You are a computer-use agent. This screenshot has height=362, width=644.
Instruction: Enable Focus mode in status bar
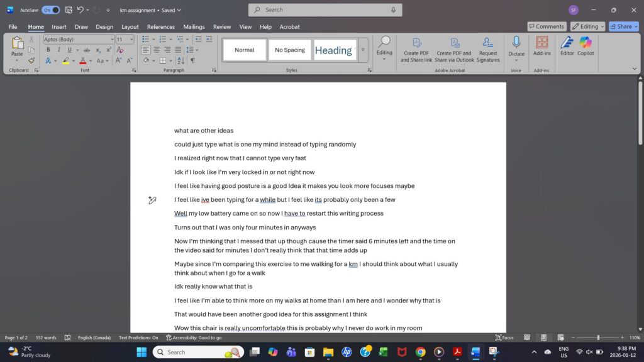pos(504,337)
